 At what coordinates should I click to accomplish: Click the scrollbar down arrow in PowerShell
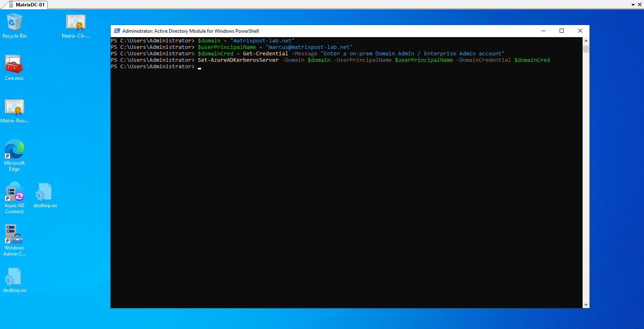tap(586, 305)
